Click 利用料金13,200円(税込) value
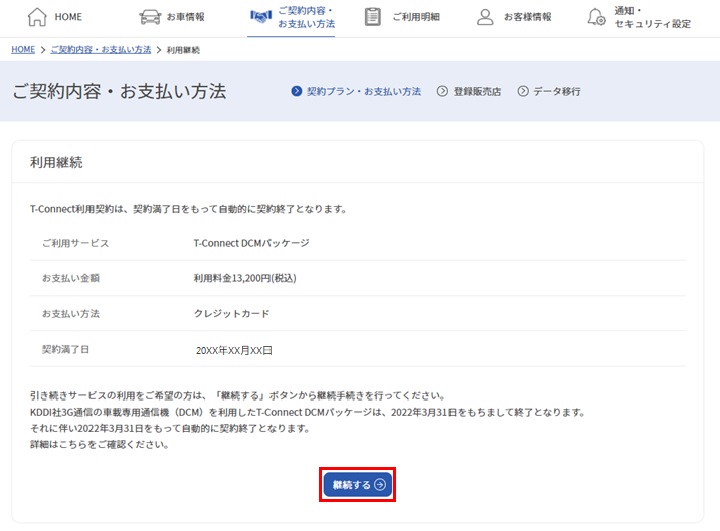Image resolution: width=720 pixels, height=531 pixels. coord(245,278)
